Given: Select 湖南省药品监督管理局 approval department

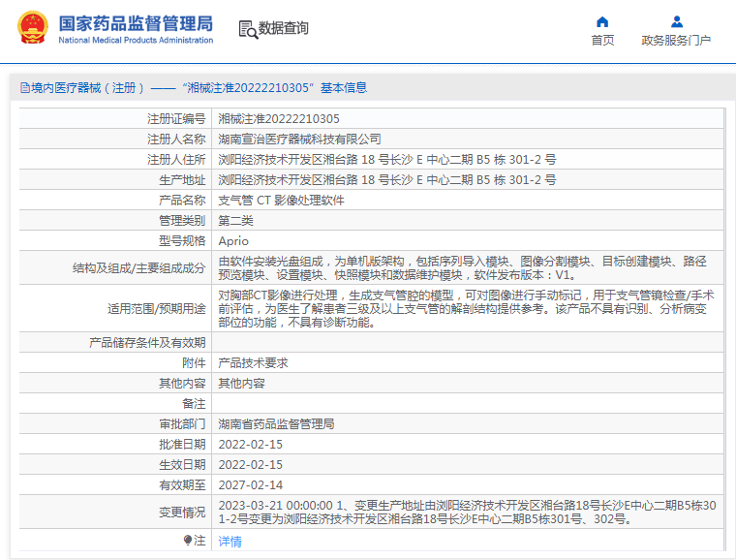Looking at the screenshot, I should (276, 423).
